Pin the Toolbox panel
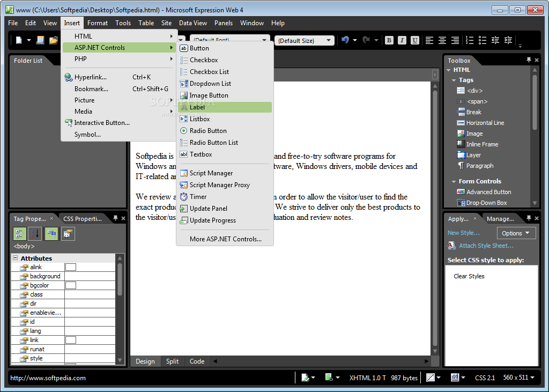This screenshot has width=549, height=392. coord(529,60)
